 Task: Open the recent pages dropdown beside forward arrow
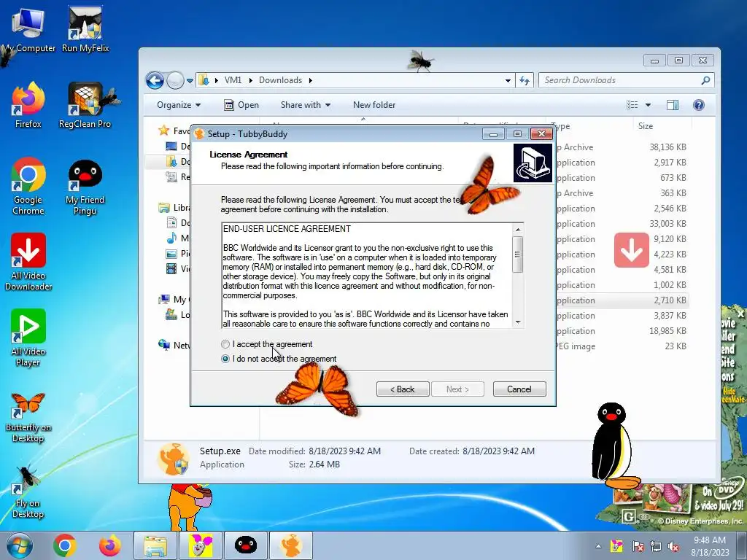(190, 80)
